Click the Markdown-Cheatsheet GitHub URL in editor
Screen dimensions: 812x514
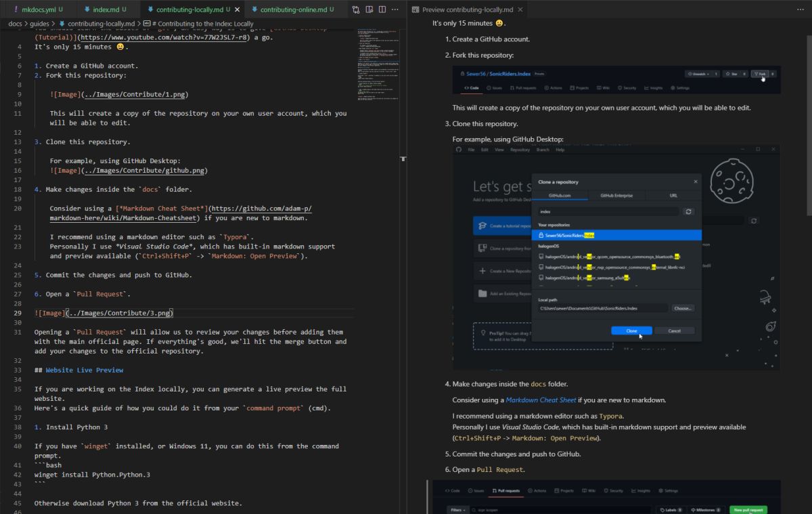(179, 213)
